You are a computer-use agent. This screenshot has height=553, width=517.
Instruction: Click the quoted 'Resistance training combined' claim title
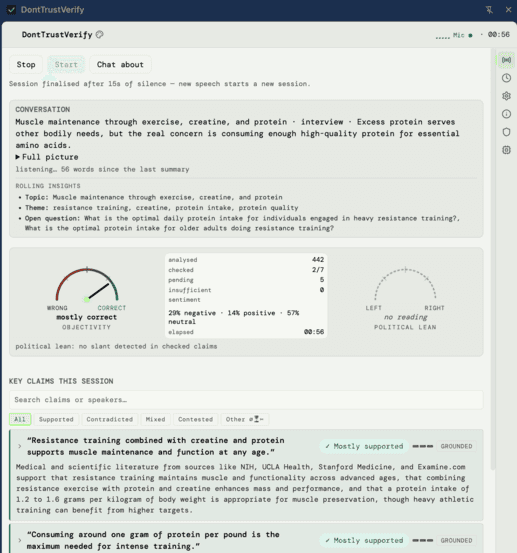[x=156, y=446]
